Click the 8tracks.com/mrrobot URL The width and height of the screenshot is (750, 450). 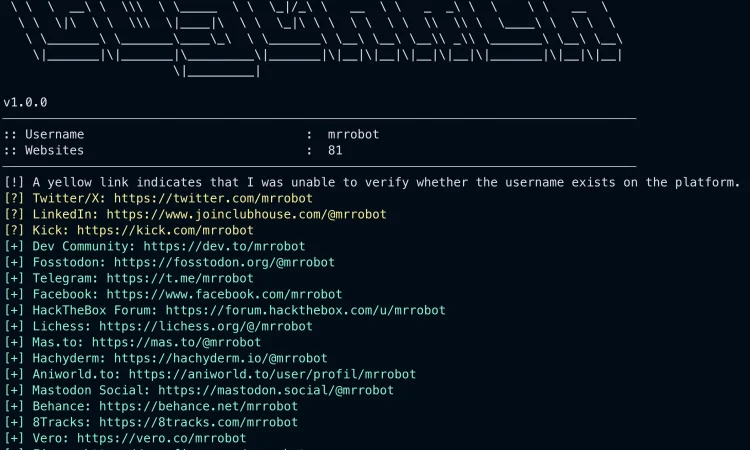(x=199, y=422)
